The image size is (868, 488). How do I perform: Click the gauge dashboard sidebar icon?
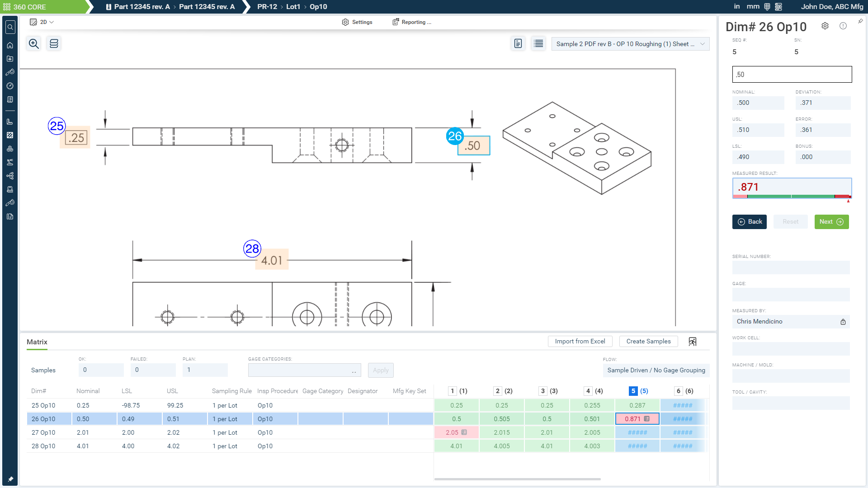pos(10,86)
